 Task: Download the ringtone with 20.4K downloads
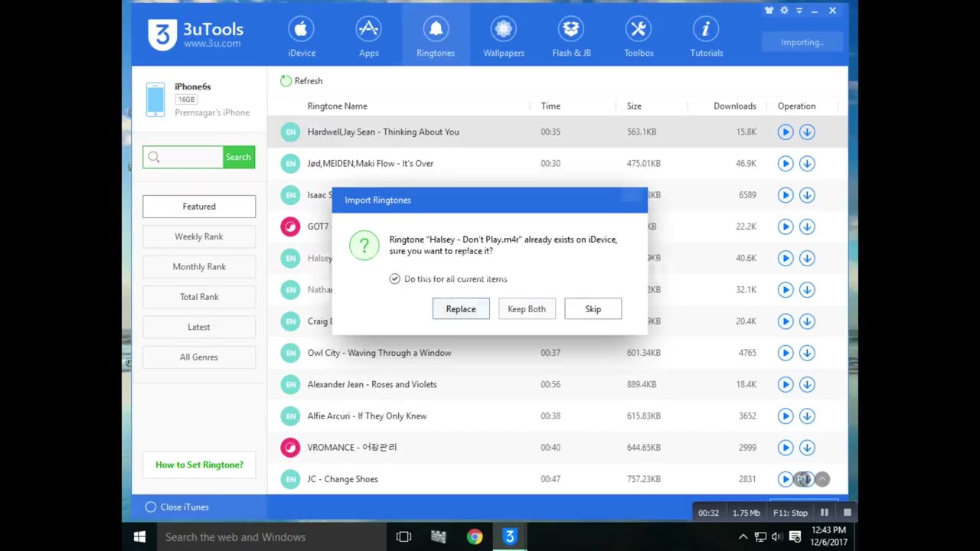[x=807, y=321]
